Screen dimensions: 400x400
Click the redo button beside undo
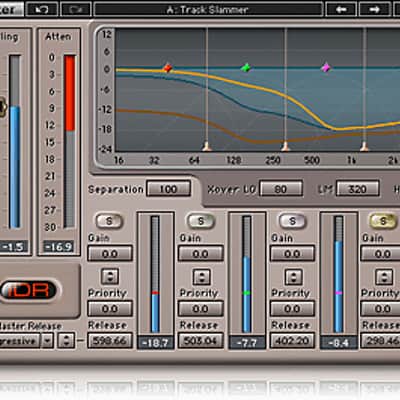tap(76, 9)
